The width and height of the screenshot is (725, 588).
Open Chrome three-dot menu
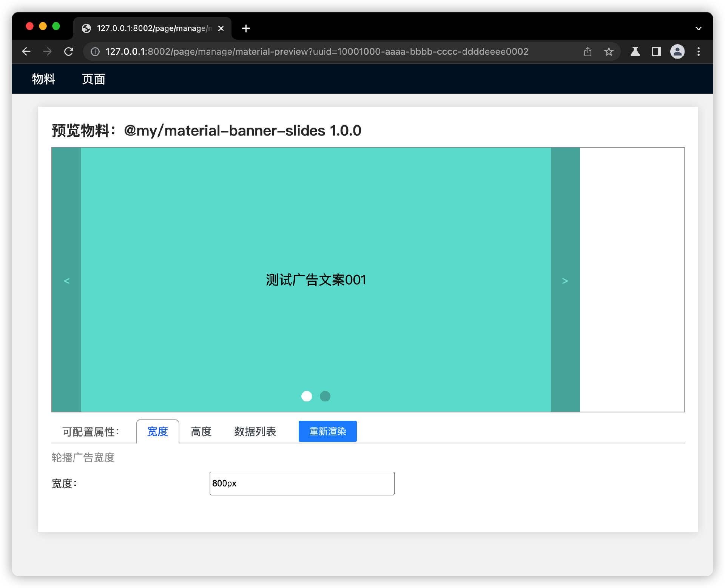click(699, 52)
